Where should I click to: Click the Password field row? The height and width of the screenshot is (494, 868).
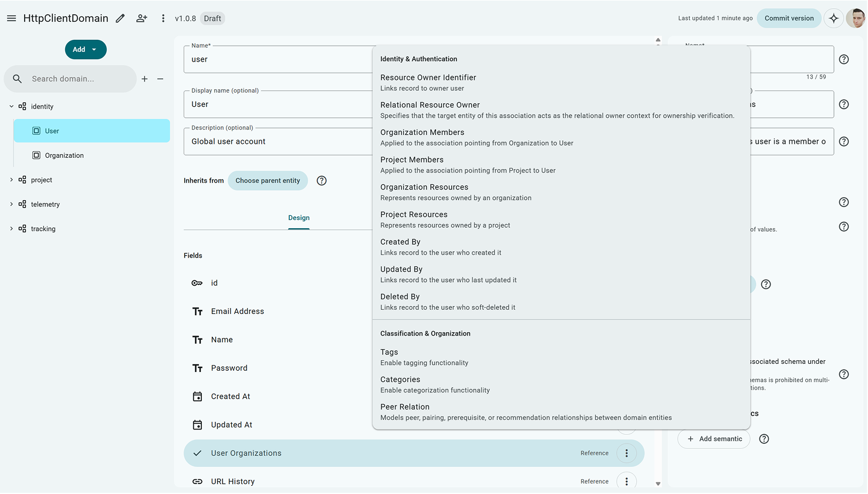coord(278,368)
